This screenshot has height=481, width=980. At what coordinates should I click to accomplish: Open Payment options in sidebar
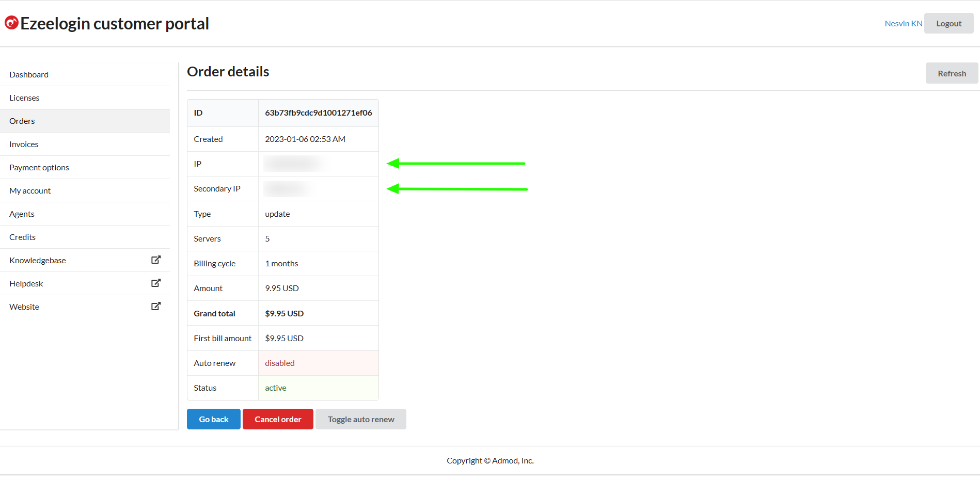(39, 167)
